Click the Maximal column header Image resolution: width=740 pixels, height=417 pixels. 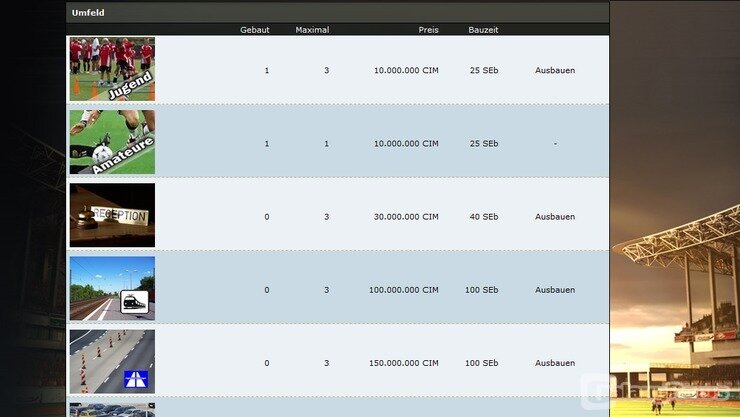(312, 30)
